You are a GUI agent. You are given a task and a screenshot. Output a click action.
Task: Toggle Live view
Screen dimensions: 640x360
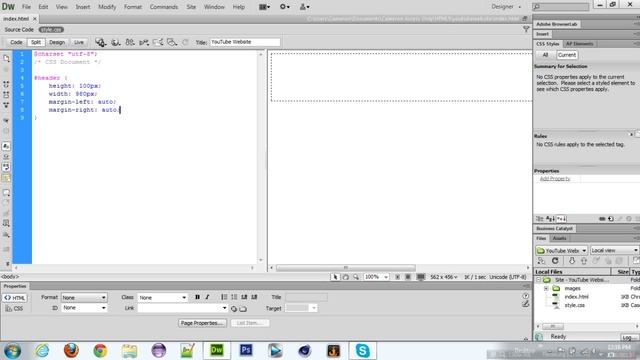pyautogui.click(x=79, y=42)
